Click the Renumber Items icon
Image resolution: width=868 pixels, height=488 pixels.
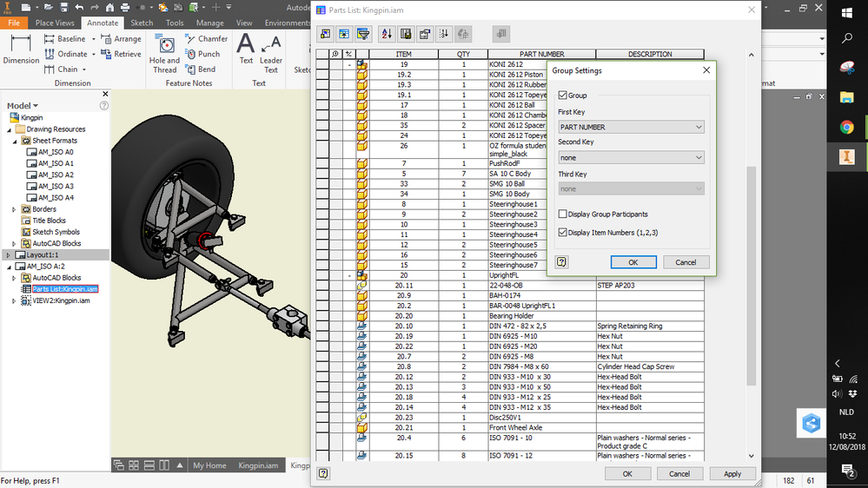(x=444, y=34)
